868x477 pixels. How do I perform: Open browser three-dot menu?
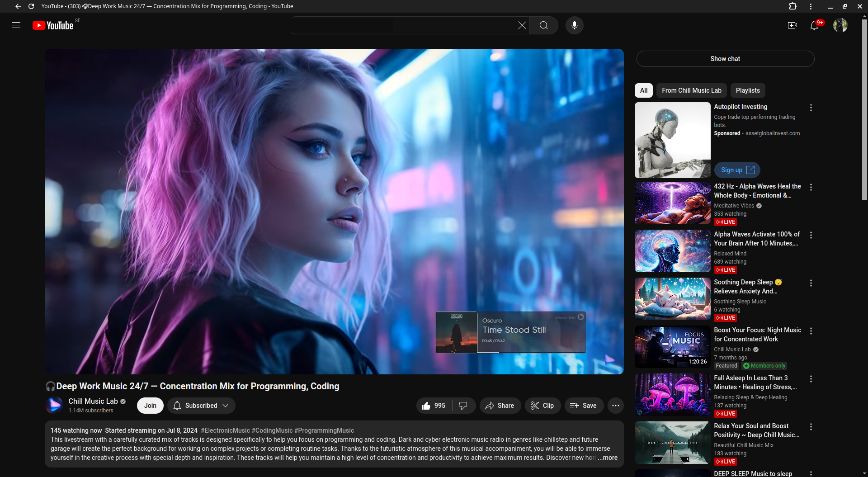[x=811, y=6]
